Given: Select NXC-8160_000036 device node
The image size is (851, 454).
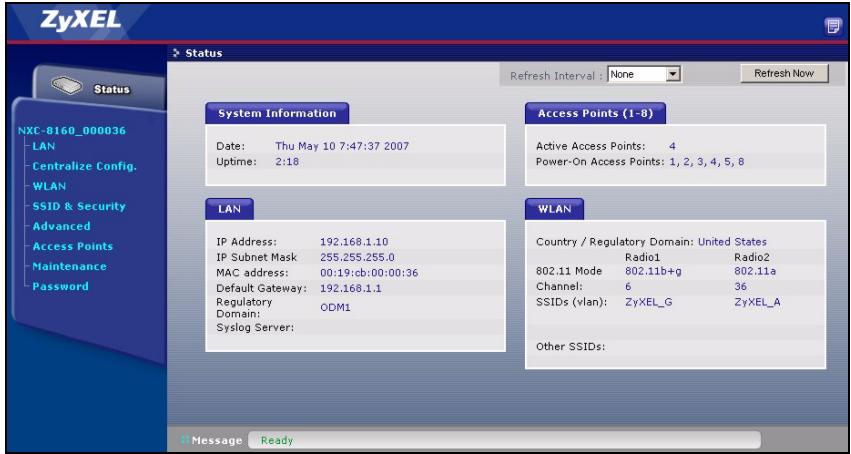Looking at the screenshot, I should (x=72, y=131).
